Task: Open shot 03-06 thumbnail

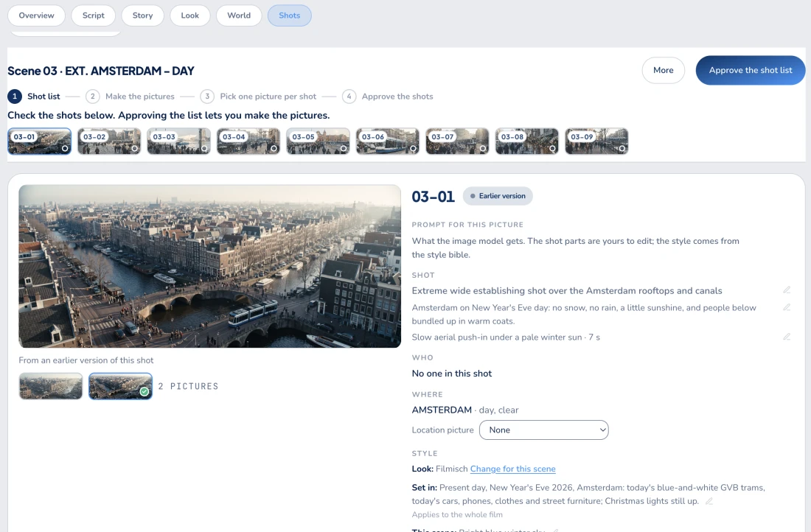Action: tap(387, 141)
